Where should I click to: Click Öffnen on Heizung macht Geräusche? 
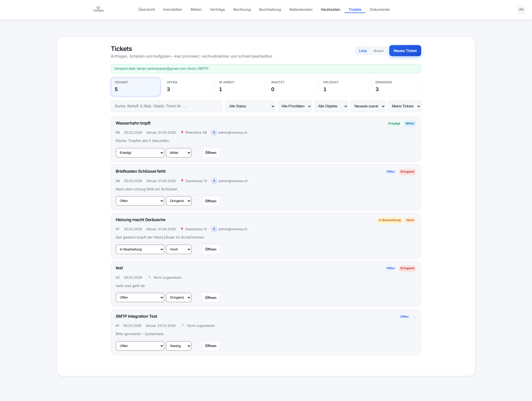(211, 249)
